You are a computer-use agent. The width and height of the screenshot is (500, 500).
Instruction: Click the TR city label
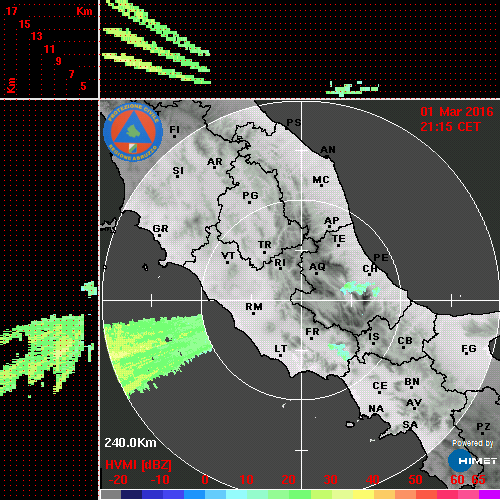click(x=265, y=245)
